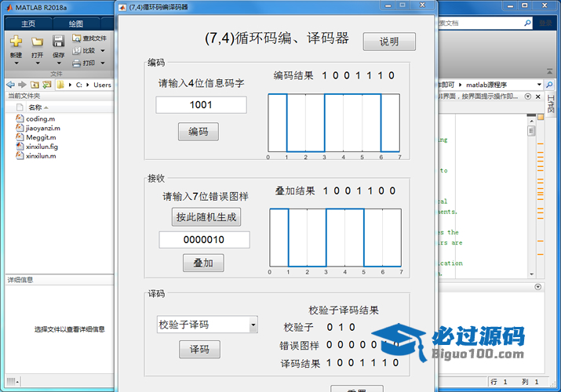Switch to the 绘图 (Plots) tab

[75, 24]
